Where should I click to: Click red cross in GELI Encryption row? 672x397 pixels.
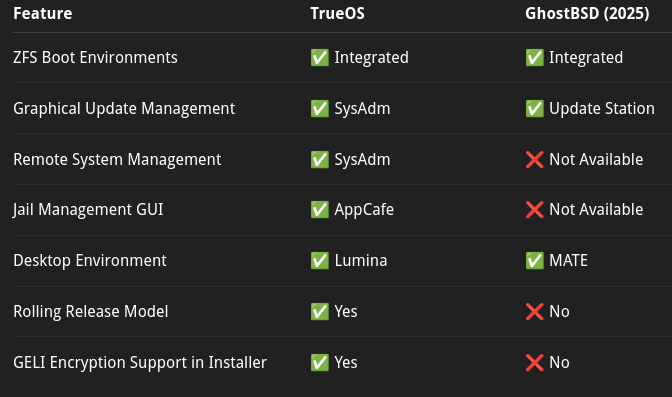(534, 363)
